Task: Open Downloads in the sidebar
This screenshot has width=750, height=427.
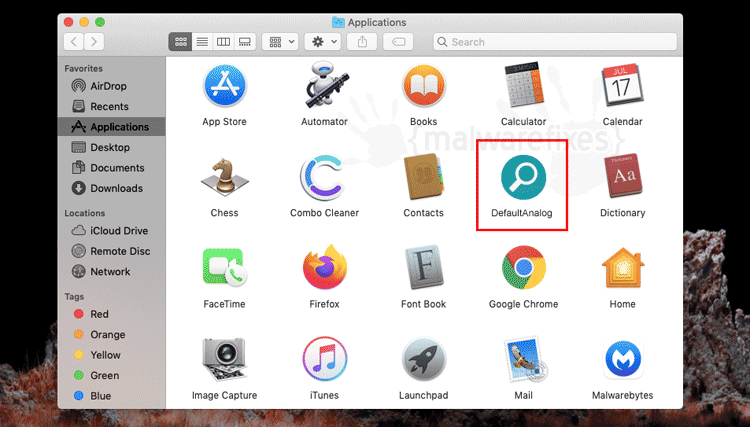Action: tap(111, 188)
